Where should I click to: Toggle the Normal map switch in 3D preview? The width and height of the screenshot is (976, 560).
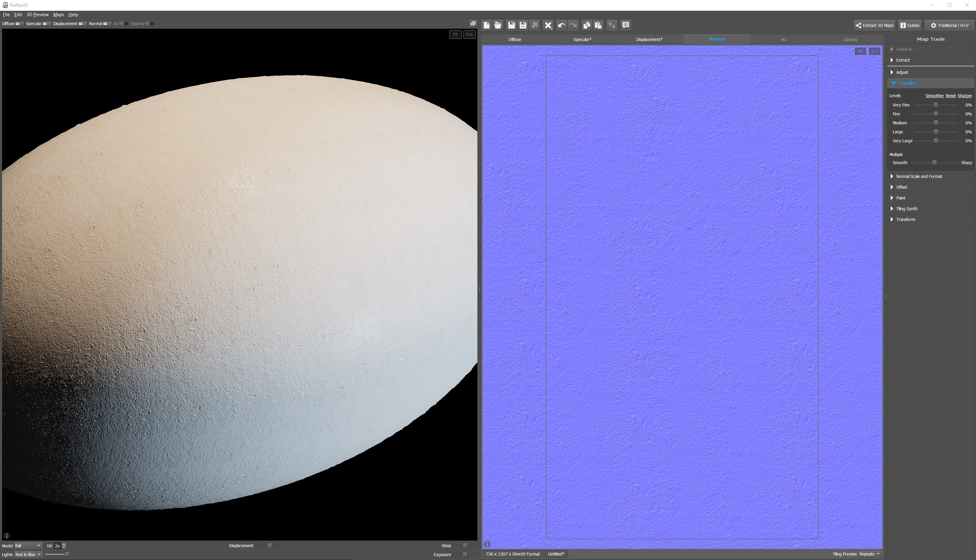(x=107, y=24)
